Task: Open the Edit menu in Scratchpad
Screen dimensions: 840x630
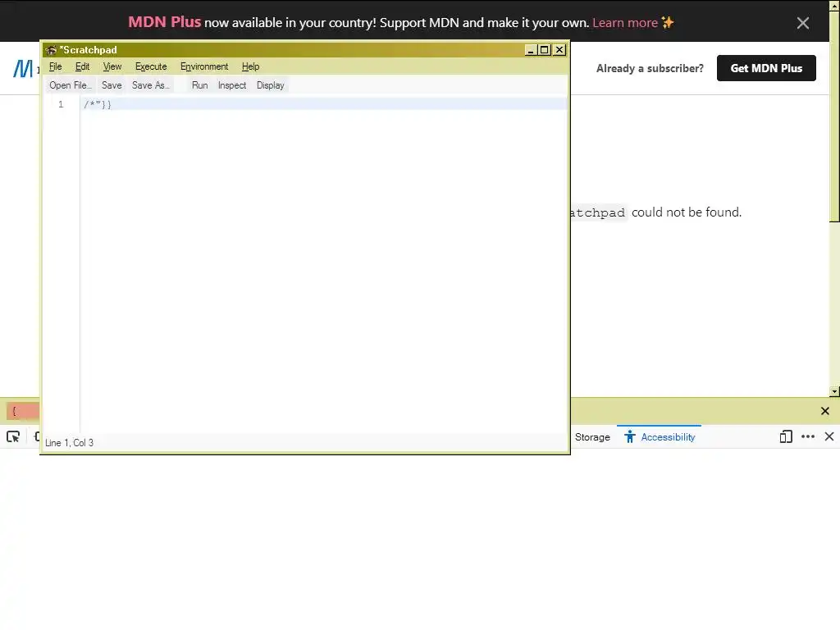Action: coord(82,66)
